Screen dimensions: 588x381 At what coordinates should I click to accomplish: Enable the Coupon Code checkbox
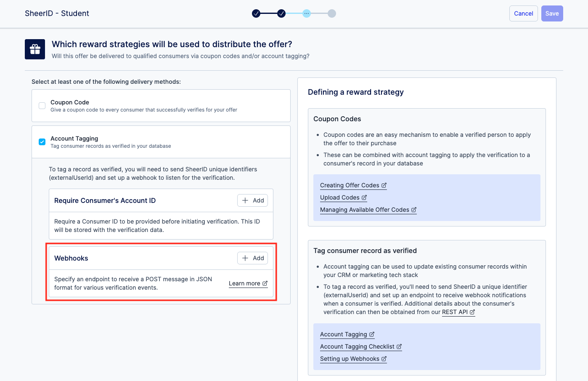[42, 106]
